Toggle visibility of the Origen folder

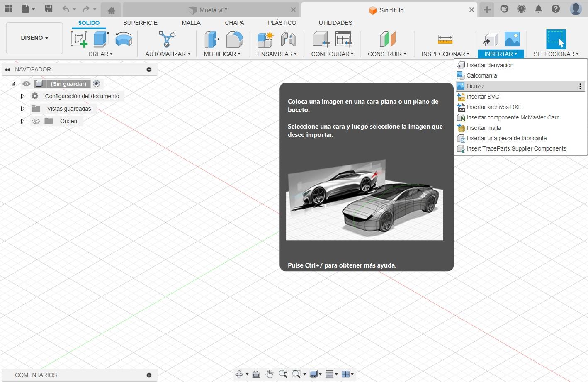36,121
